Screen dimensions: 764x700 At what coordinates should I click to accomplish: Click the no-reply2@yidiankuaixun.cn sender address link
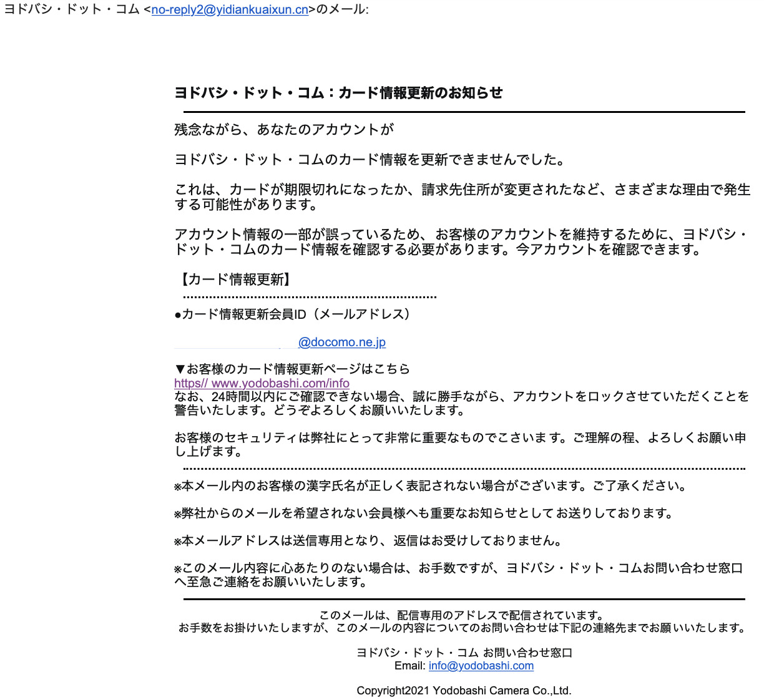pyautogui.click(x=230, y=10)
